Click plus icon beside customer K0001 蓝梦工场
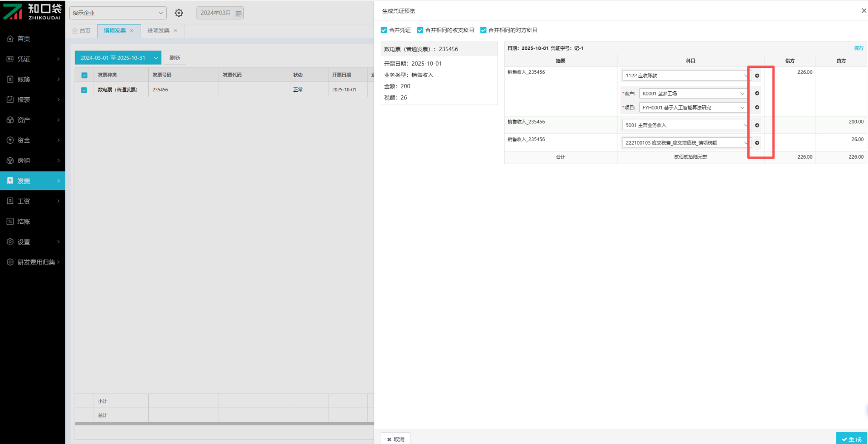868x444 pixels. coord(757,94)
